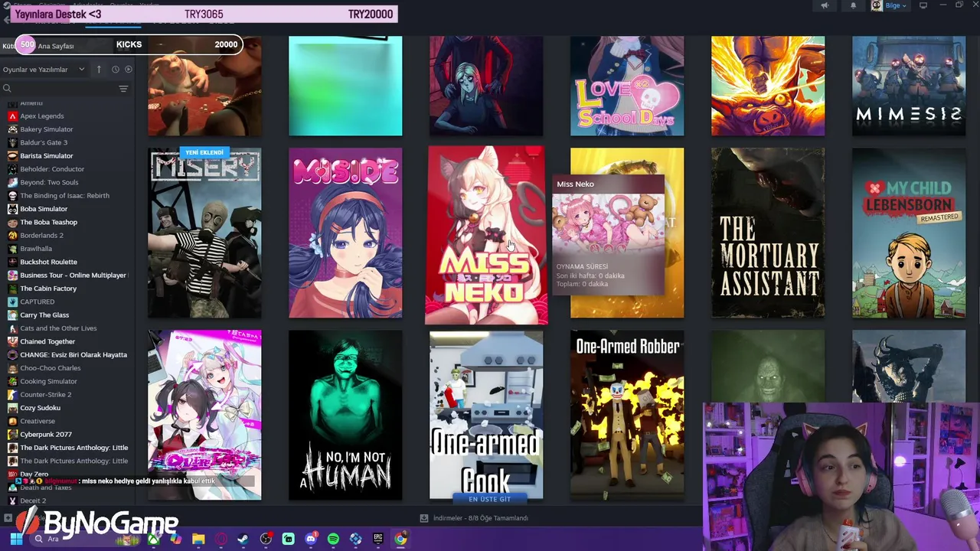Open Epic Games Launcher from the taskbar
The height and width of the screenshot is (551, 980).
(x=378, y=539)
